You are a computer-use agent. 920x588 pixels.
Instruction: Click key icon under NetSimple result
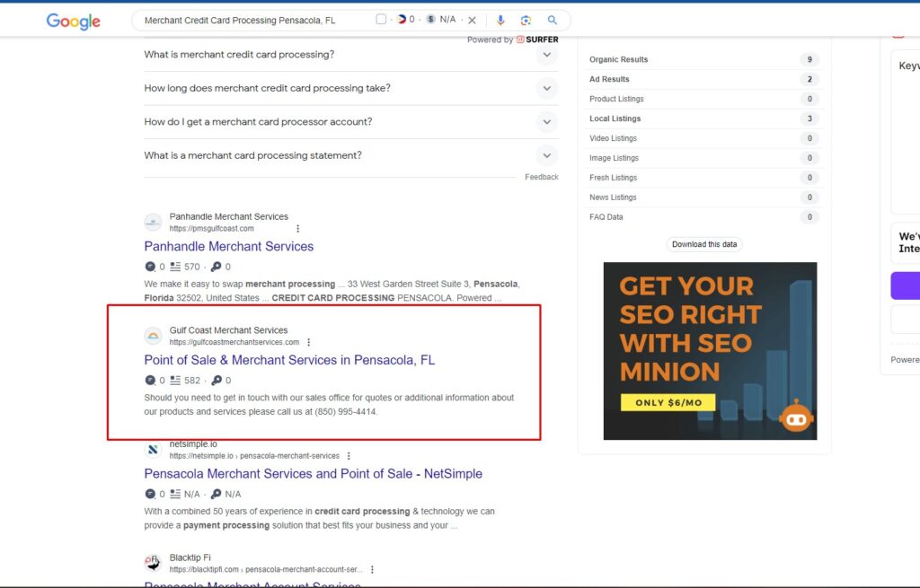tap(216, 495)
